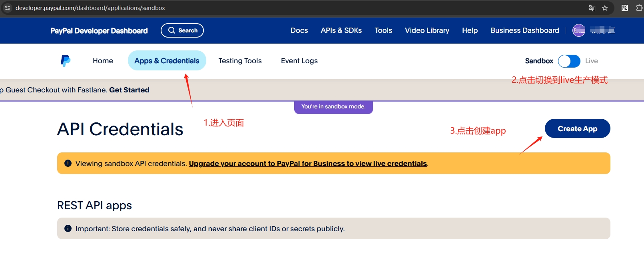Viewport: 644px width, 256px height.
Task: Click the warning icon in yellow banner
Action: click(x=68, y=163)
